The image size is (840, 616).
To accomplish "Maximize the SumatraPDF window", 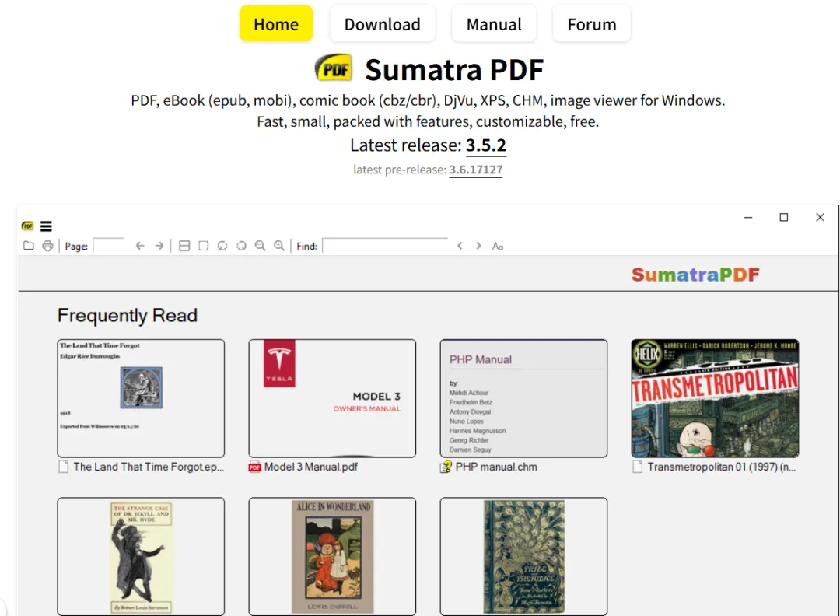I will pos(784,218).
